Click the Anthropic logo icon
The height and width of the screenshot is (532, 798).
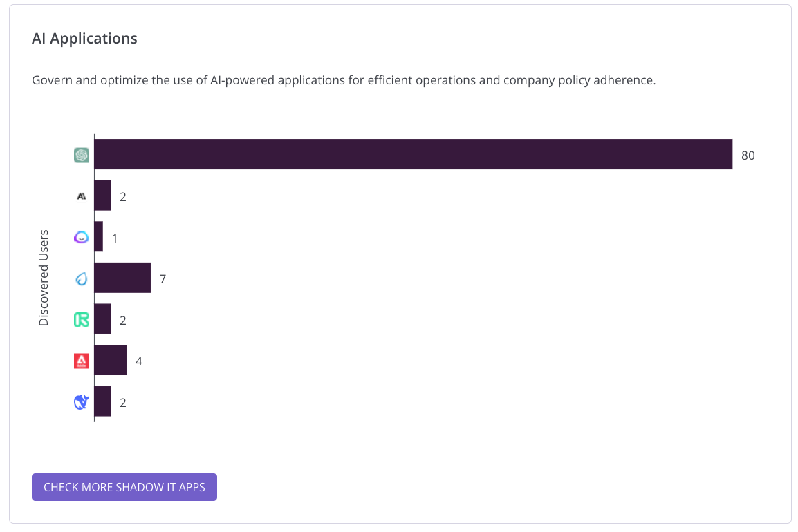tap(82, 196)
